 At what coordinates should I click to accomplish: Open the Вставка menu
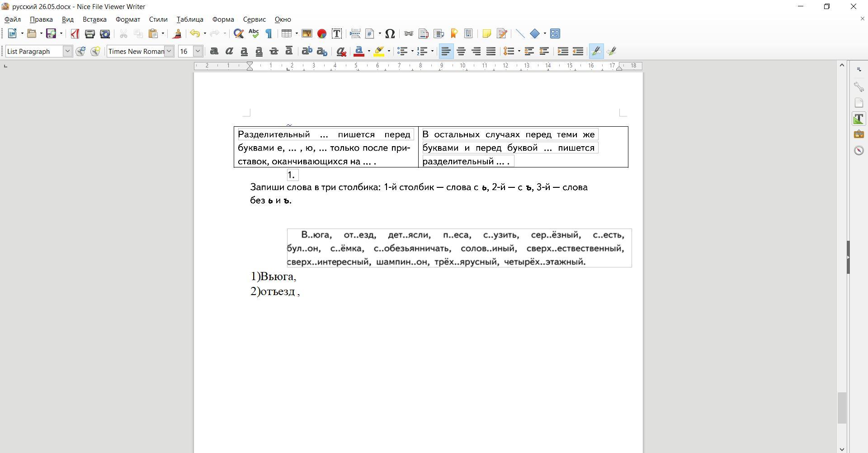pyautogui.click(x=94, y=19)
